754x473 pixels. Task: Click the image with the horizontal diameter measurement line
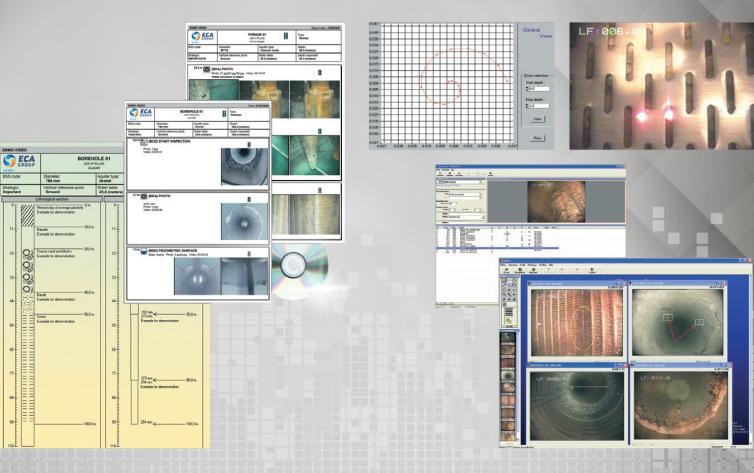pyautogui.click(x=577, y=405)
